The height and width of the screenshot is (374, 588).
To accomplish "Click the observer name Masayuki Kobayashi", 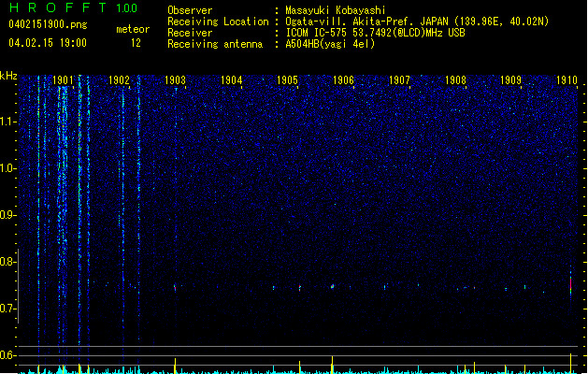I will [336, 10].
